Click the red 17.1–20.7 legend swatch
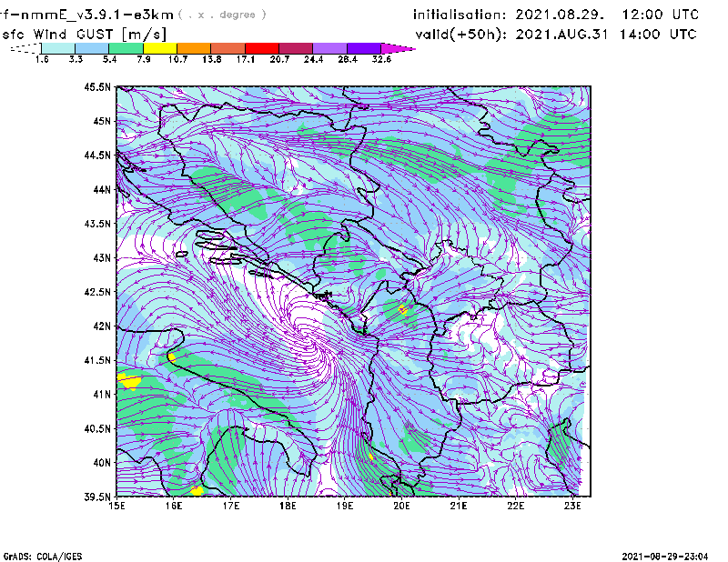Screen dimensions: 728x562 [x=262, y=48]
